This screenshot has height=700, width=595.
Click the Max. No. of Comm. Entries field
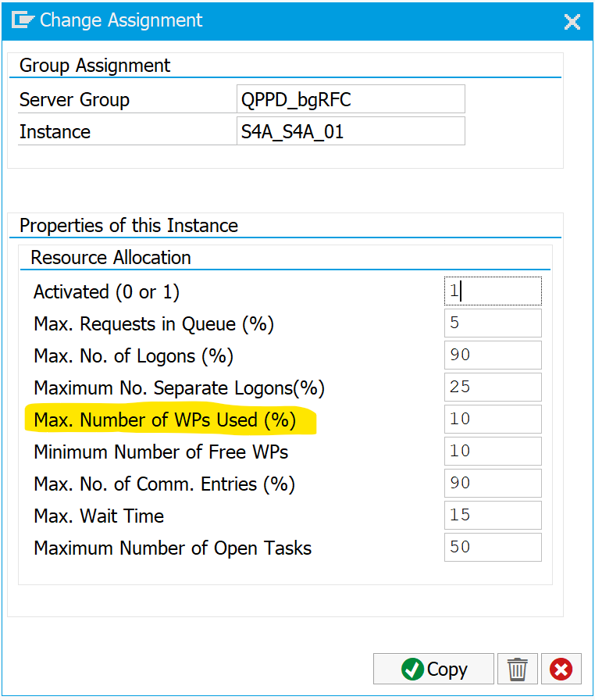click(x=493, y=484)
